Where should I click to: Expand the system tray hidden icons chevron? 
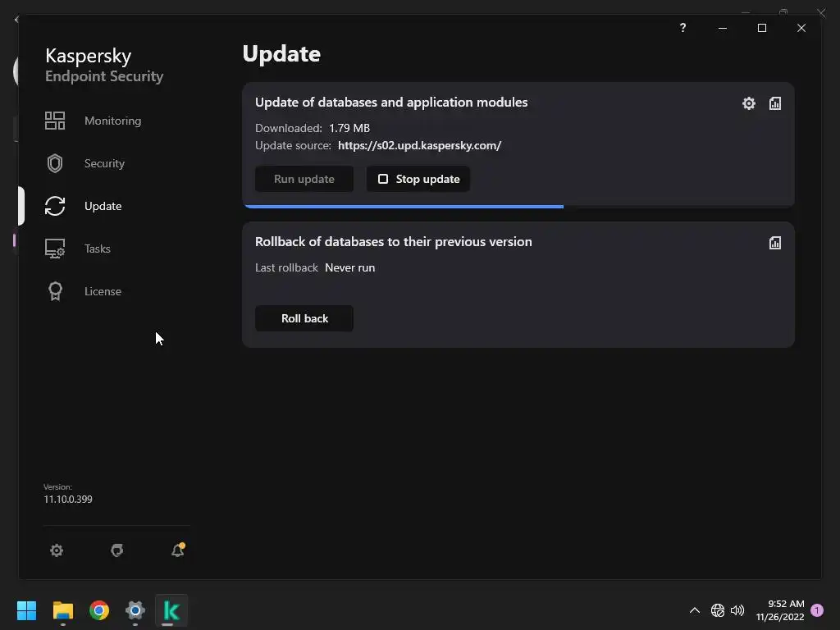[x=694, y=610]
